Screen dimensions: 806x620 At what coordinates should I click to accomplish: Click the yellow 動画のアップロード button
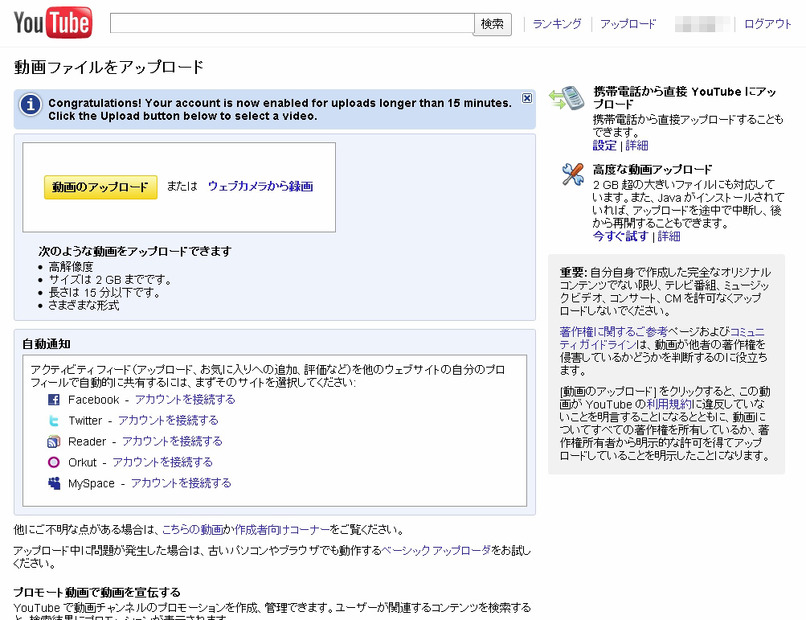click(101, 187)
